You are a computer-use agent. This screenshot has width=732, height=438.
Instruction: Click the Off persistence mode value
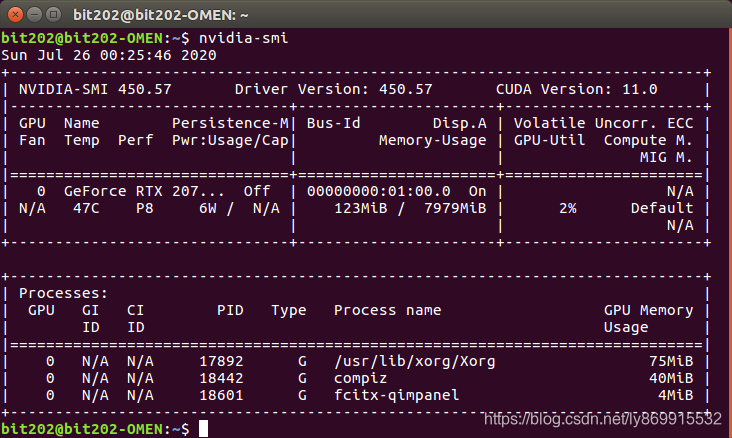[x=257, y=191]
